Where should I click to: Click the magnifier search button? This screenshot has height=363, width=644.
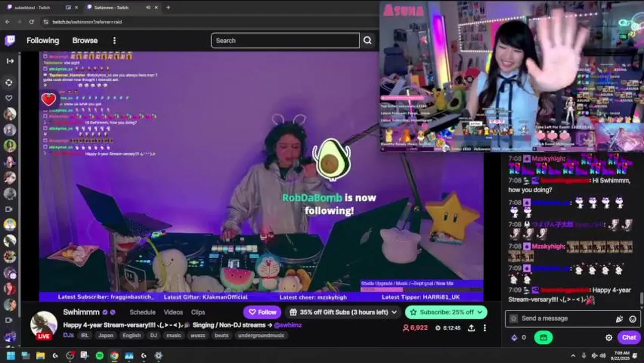pyautogui.click(x=367, y=40)
